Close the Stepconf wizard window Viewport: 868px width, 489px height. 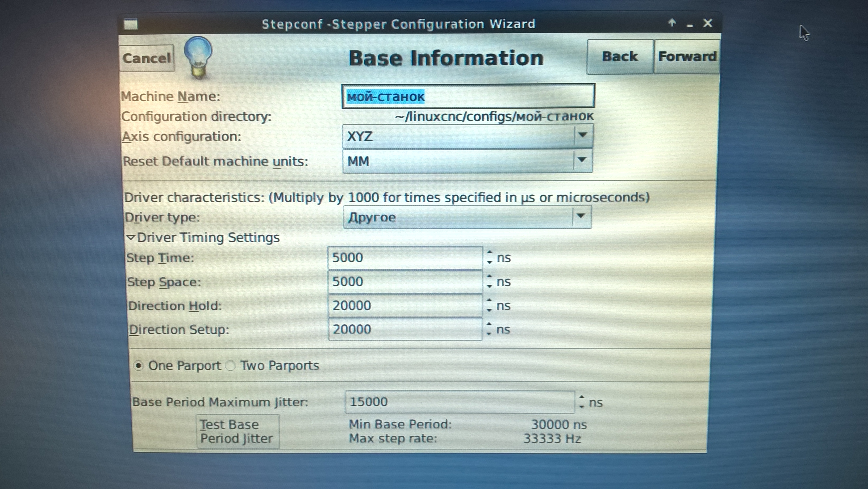coord(708,23)
